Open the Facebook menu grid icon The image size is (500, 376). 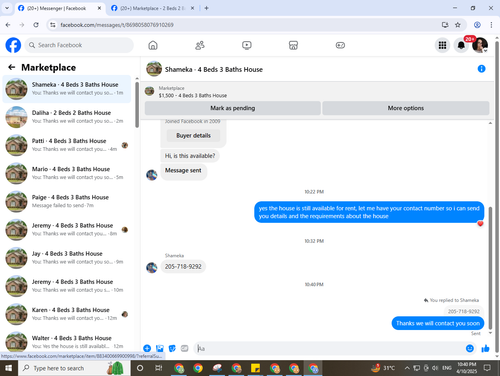tap(442, 45)
